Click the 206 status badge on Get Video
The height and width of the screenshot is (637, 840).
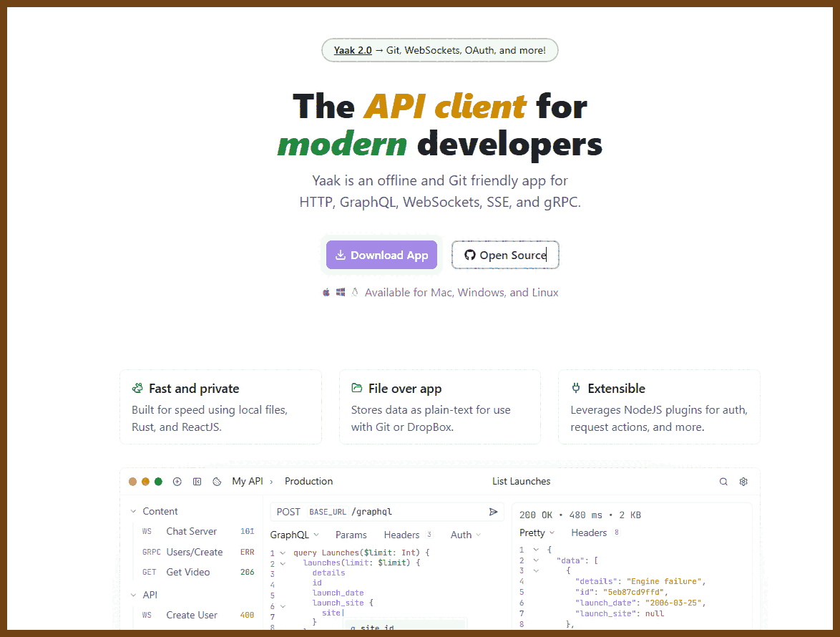(x=248, y=572)
